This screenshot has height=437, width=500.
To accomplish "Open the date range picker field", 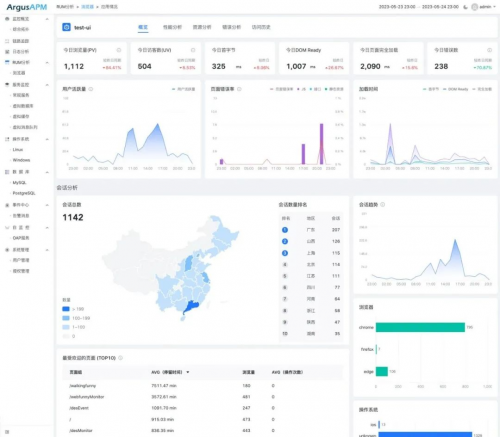I will (419, 7).
